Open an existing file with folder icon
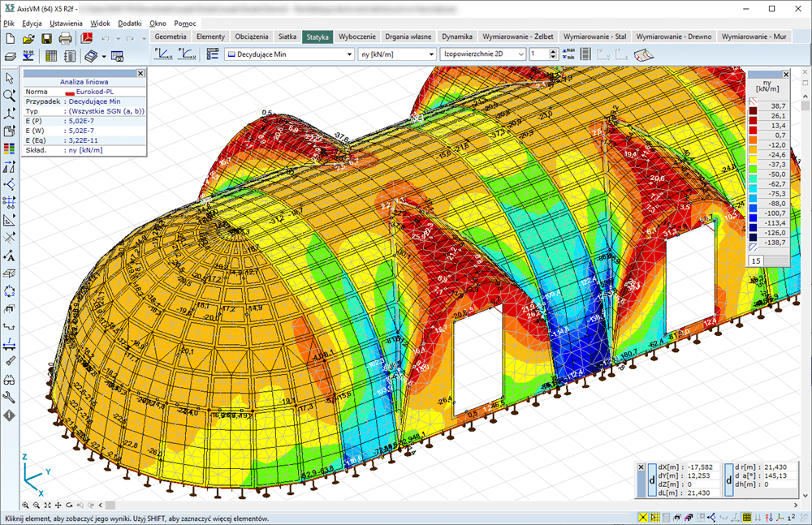This screenshot has width=812, height=525. tap(28, 38)
